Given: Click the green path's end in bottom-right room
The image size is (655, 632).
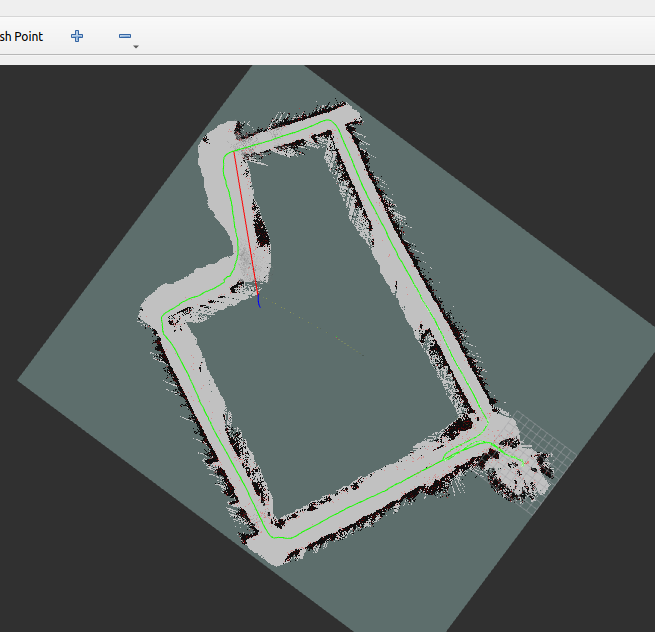Looking at the screenshot, I should point(531,464).
